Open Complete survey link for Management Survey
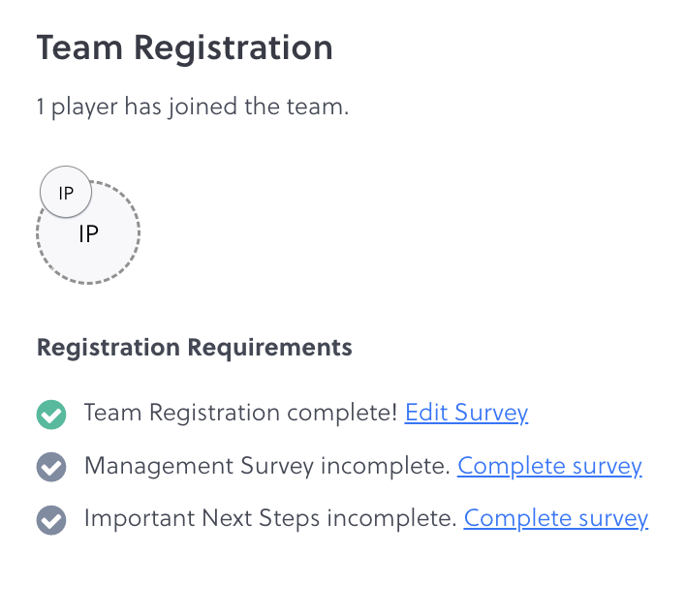 point(549,466)
